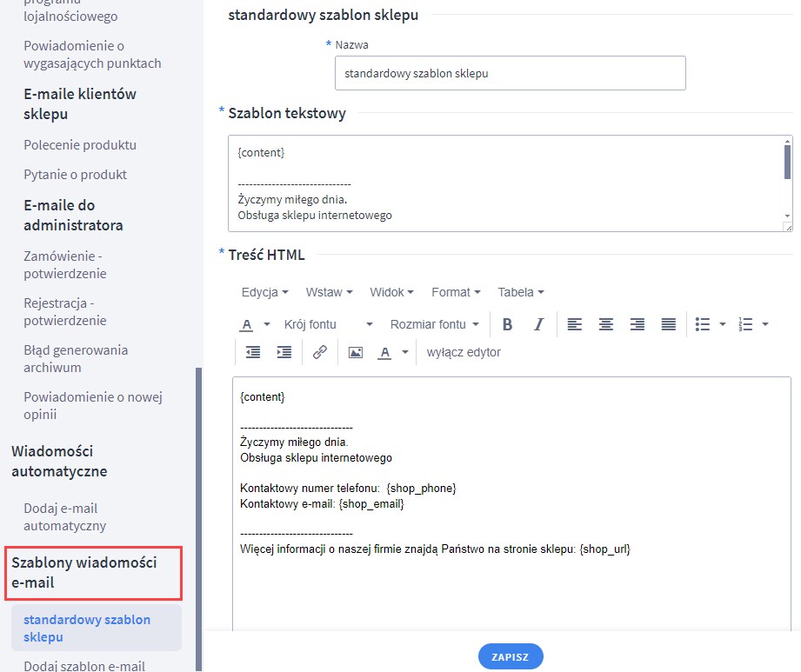
Task: Apply text color with first A icon
Action: click(247, 324)
